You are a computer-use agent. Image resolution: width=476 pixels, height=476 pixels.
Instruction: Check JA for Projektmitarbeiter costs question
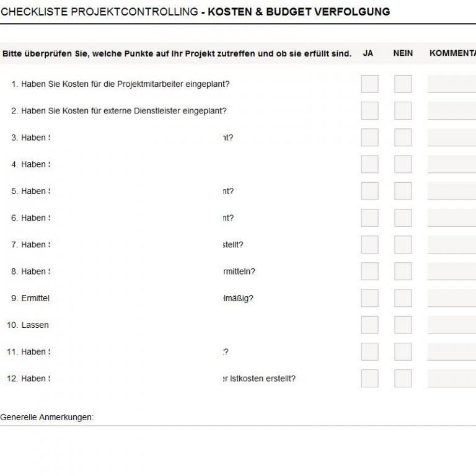pos(369,84)
